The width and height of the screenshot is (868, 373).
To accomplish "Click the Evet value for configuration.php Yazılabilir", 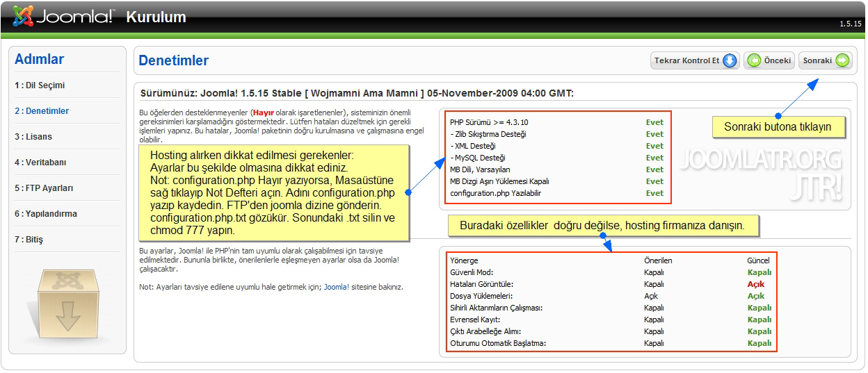I will tap(654, 193).
